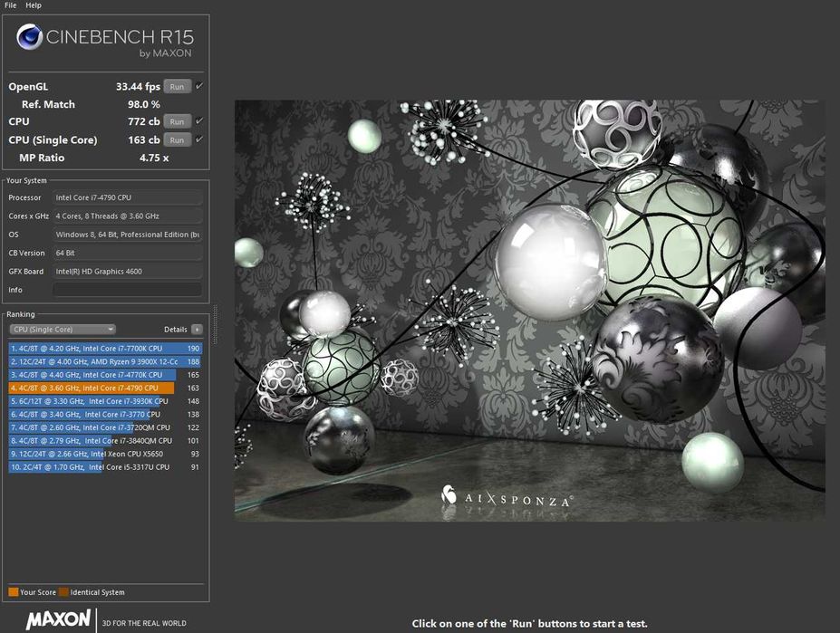Image resolution: width=840 pixels, height=633 pixels.
Task: Click the Details arrow button in Ranking
Action: coord(197,330)
